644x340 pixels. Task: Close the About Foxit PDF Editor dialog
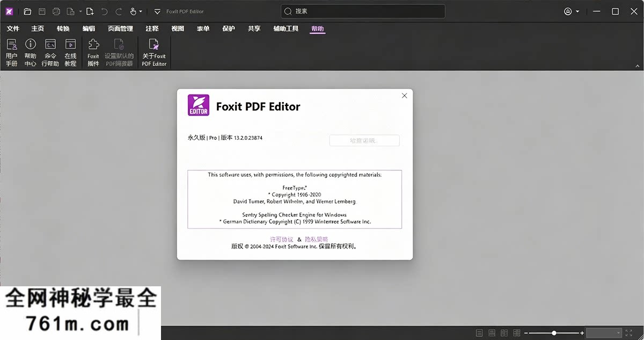pos(405,96)
